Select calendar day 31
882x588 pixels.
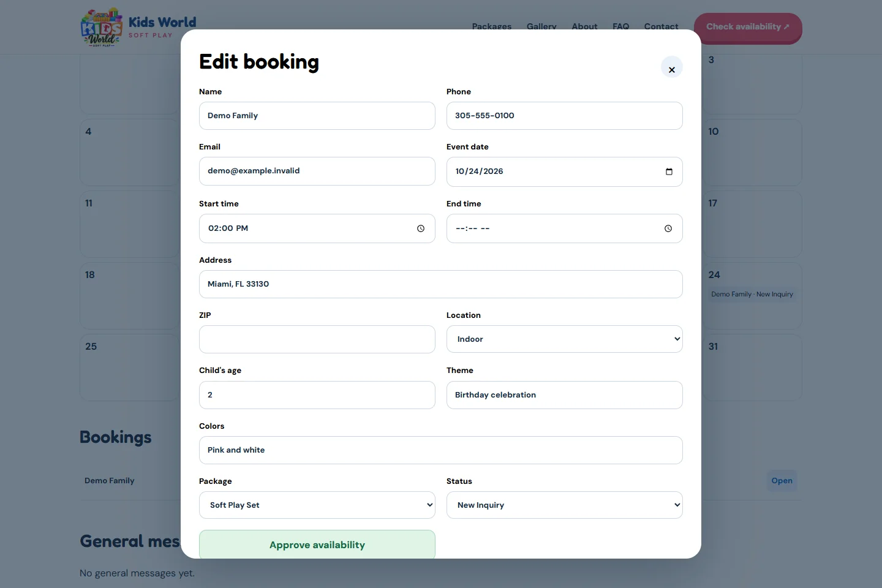[752, 367]
